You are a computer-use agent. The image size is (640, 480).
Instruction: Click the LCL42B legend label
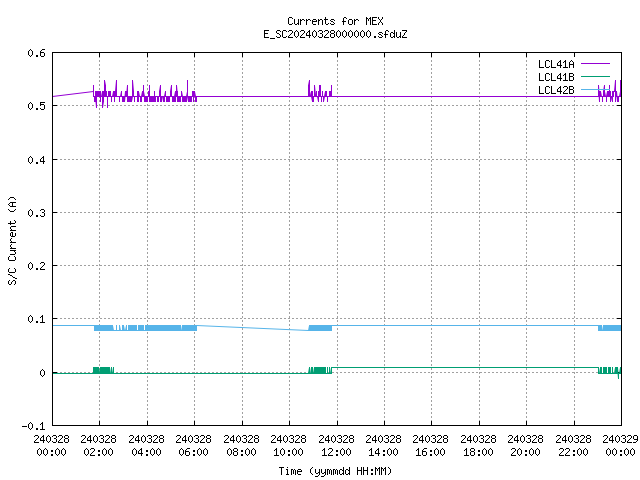tap(556, 90)
